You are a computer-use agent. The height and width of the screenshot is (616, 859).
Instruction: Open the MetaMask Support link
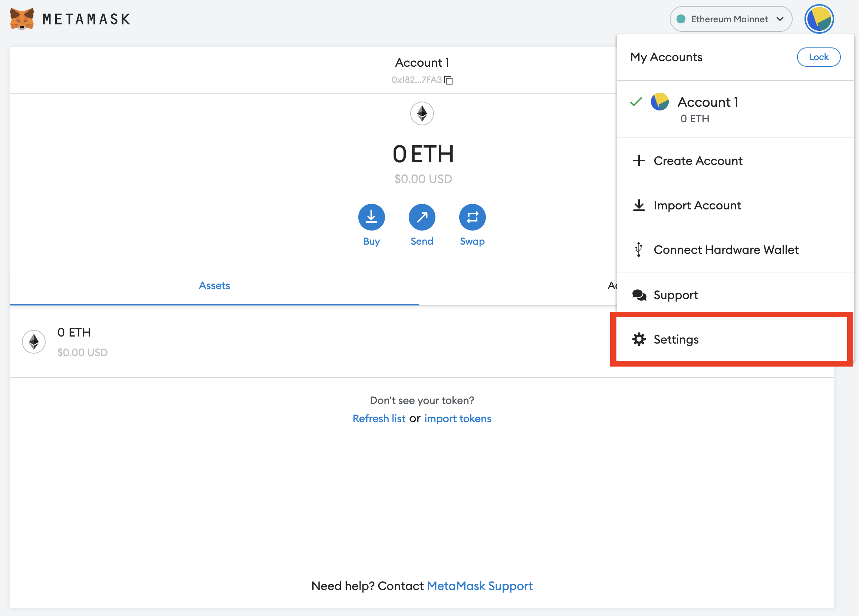(x=480, y=586)
